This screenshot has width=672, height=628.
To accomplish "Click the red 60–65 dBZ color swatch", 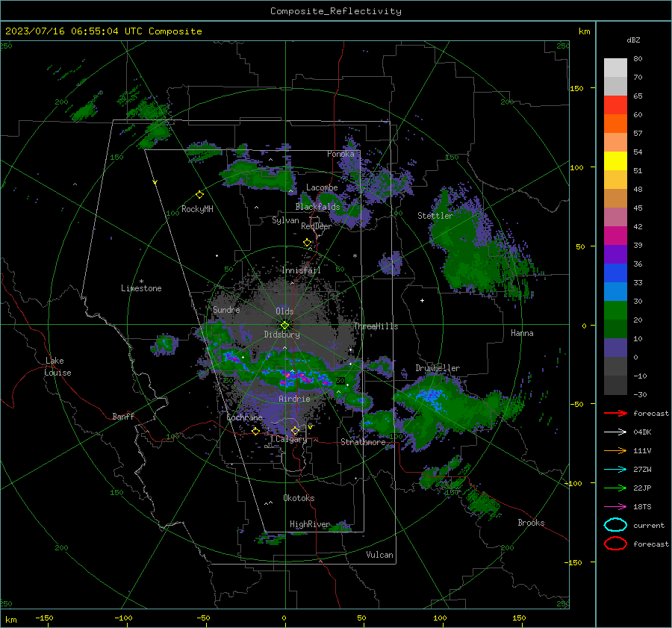I will [x=615, y=105].
